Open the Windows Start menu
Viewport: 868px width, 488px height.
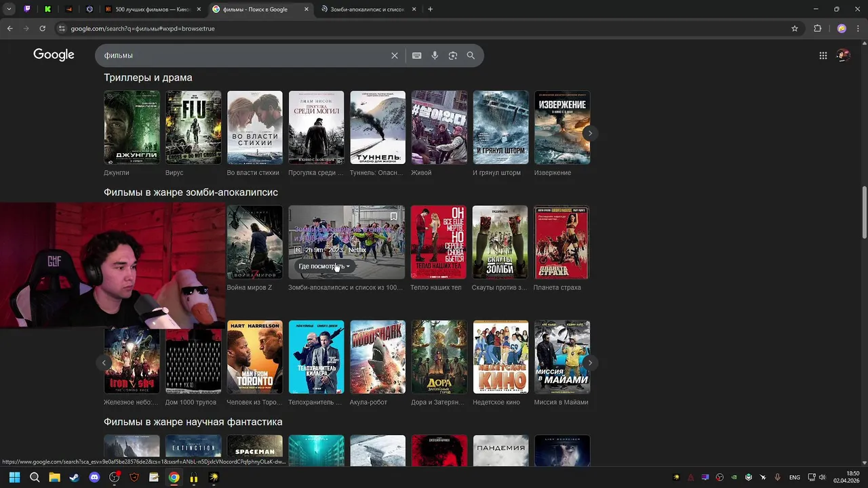(14, 477)
